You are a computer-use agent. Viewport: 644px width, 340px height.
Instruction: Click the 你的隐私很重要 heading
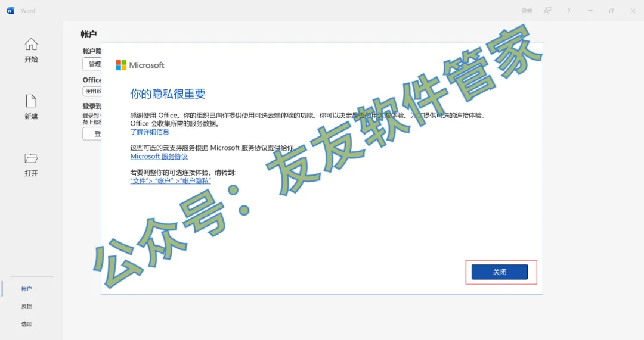click(x=168, y=94)
